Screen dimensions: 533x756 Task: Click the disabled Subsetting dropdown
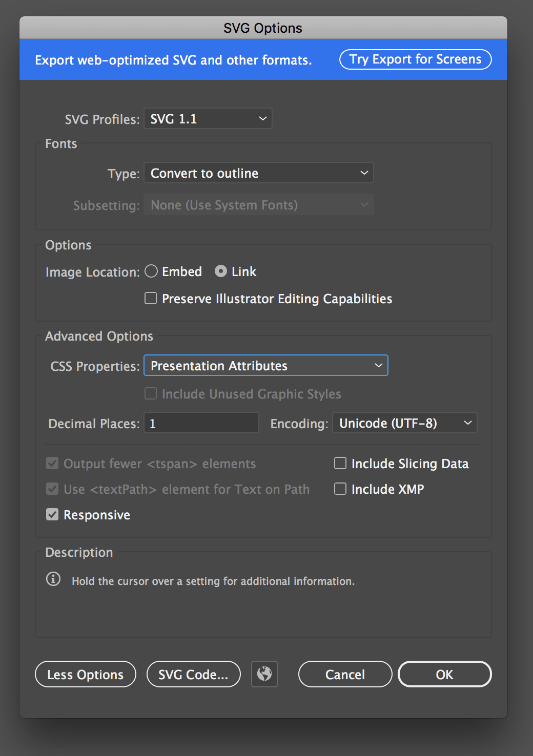[259, 205]
